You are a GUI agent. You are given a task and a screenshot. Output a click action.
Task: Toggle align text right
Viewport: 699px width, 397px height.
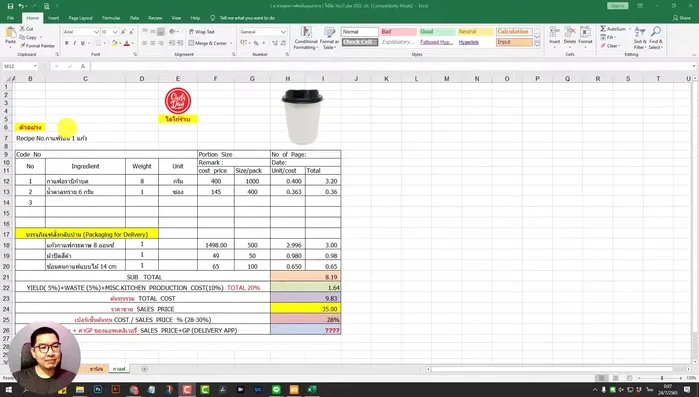click(161, 43)
